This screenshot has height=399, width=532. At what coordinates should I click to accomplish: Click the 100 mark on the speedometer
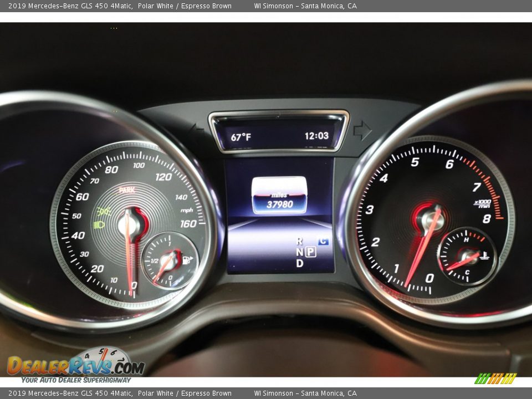(139, 165)
